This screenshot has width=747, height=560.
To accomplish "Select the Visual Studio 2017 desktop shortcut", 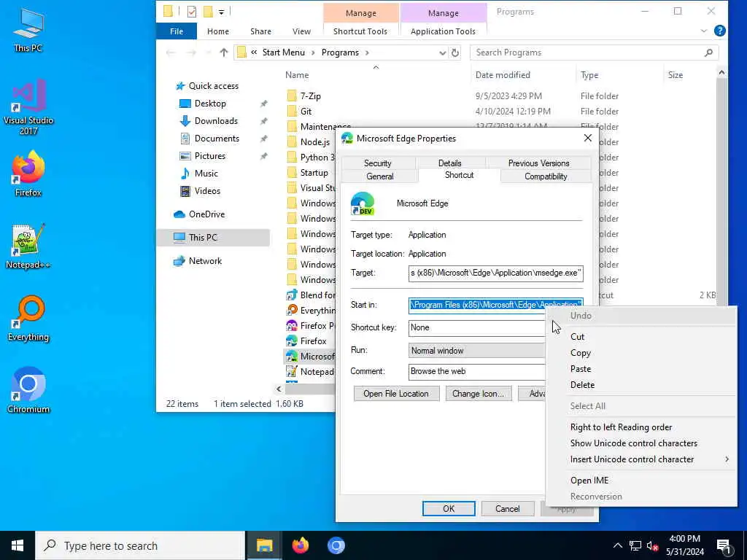I will 28,107.
